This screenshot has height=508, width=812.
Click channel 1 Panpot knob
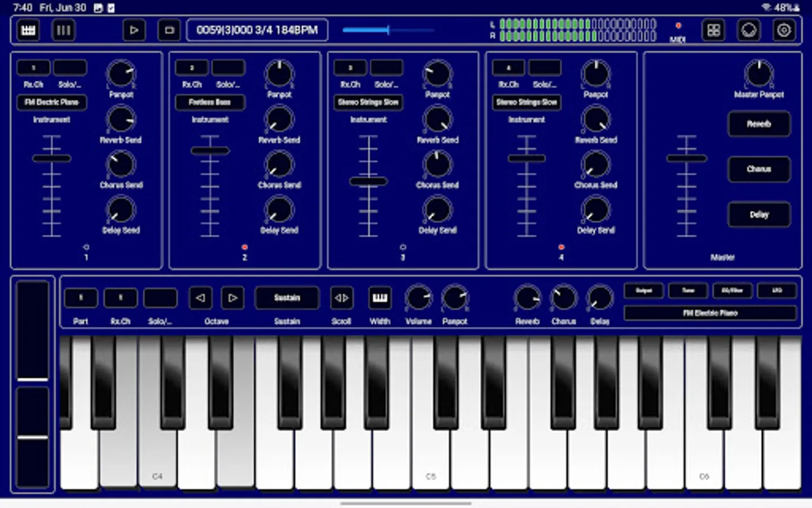tap(121, 74)
